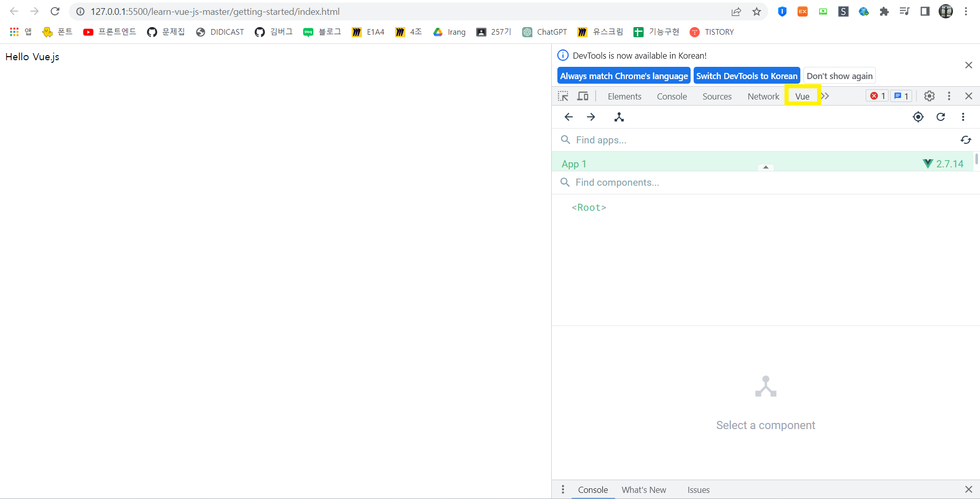Image resolution: width=980 pixels, height=499 pixels.
Task: Reload the page with the browser refresh icon
Action: coord(55,11)
